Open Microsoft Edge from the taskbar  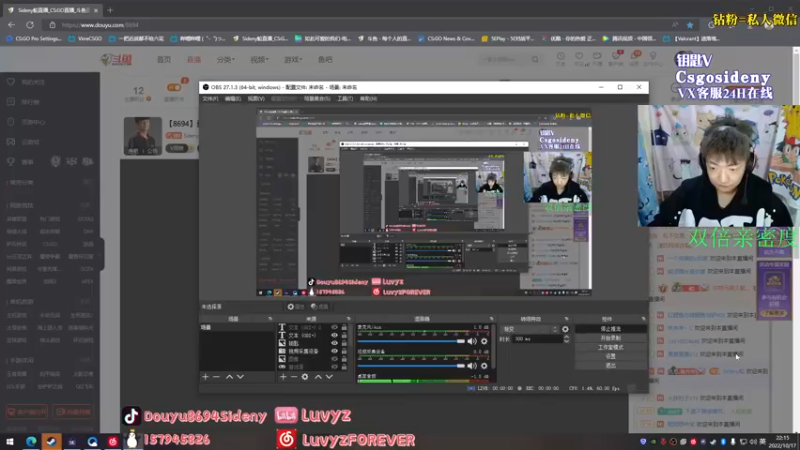pyautogui.click(x=31, y=441)
